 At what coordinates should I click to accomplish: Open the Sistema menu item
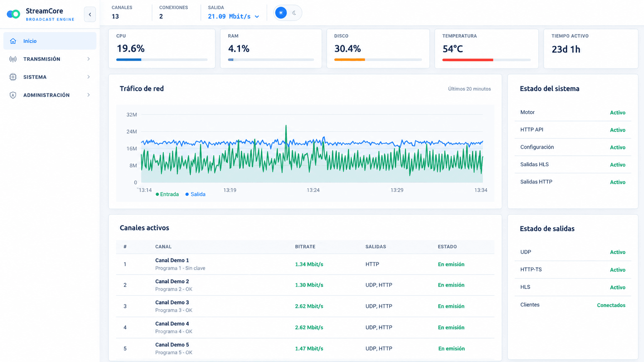pyautogui.click(x=50, y=77)
